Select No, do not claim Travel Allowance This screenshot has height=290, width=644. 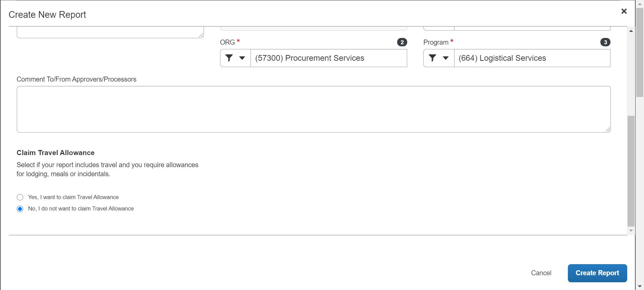click(20, 209)
